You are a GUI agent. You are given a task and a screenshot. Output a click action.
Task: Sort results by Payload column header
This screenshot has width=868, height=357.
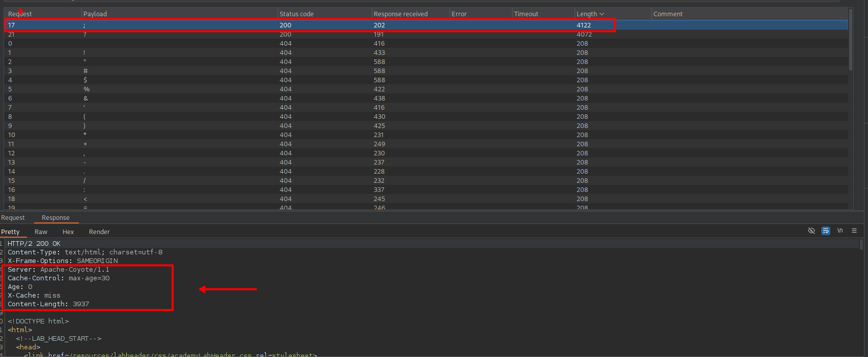95,14
